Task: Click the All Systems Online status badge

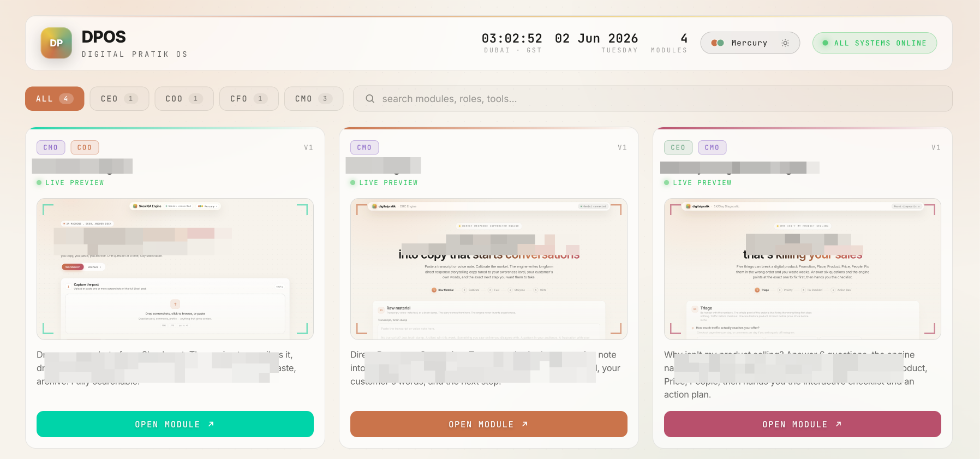Action: [875, 43]
